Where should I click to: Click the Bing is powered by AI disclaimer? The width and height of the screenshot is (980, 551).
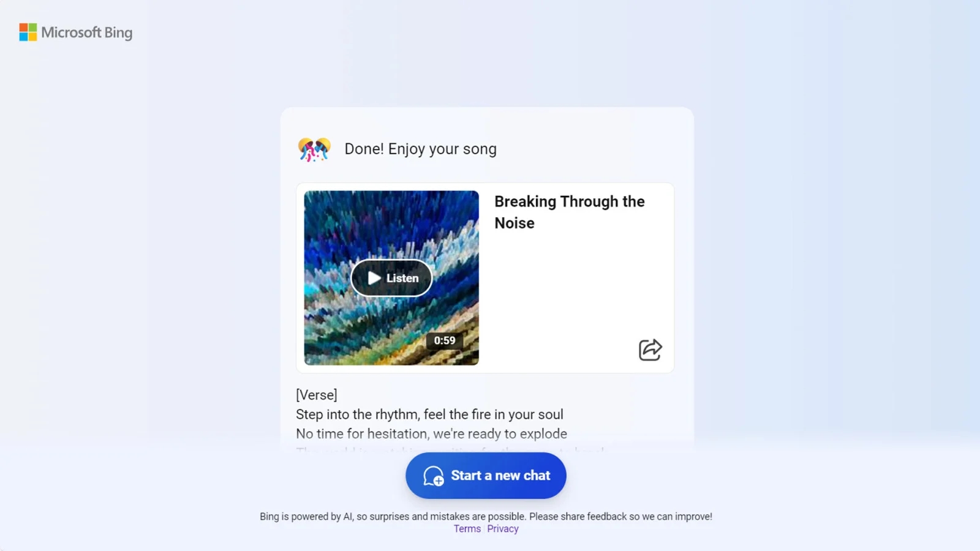point(486,517)
